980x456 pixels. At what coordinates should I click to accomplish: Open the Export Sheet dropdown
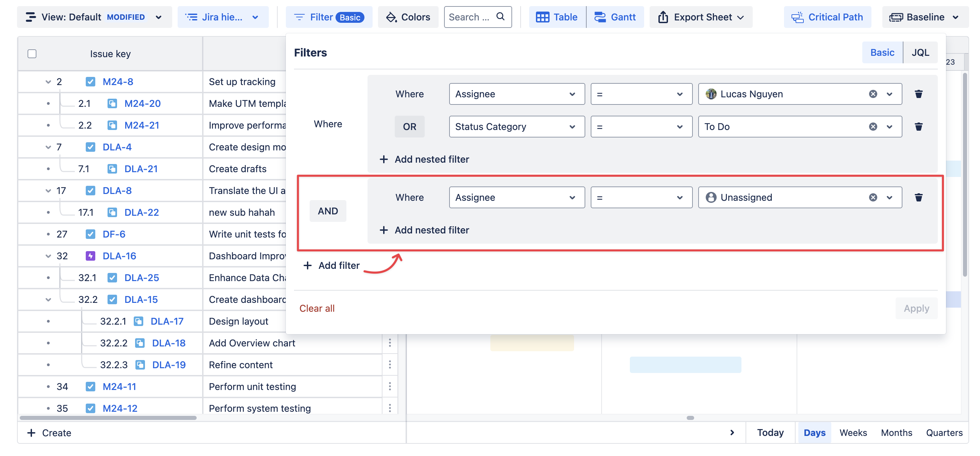701,17
